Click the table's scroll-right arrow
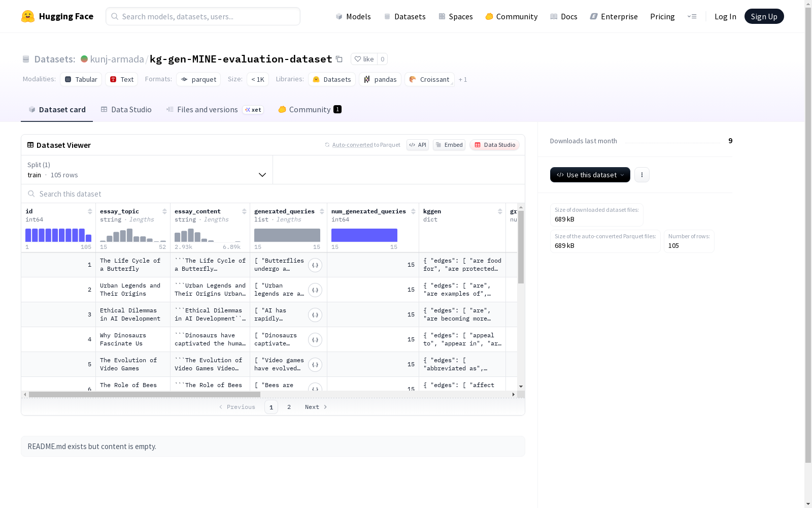This screenshot has height=508, width=812. tap(514, 394)
